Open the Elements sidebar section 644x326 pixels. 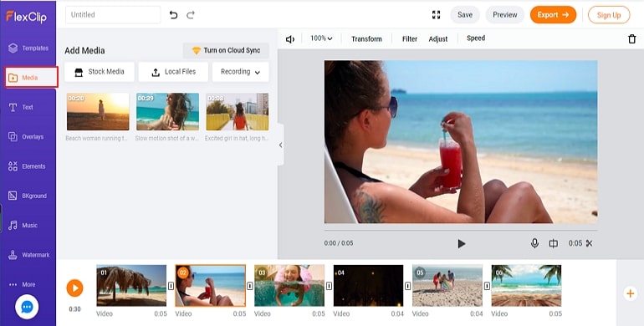(x=27, y=166)
